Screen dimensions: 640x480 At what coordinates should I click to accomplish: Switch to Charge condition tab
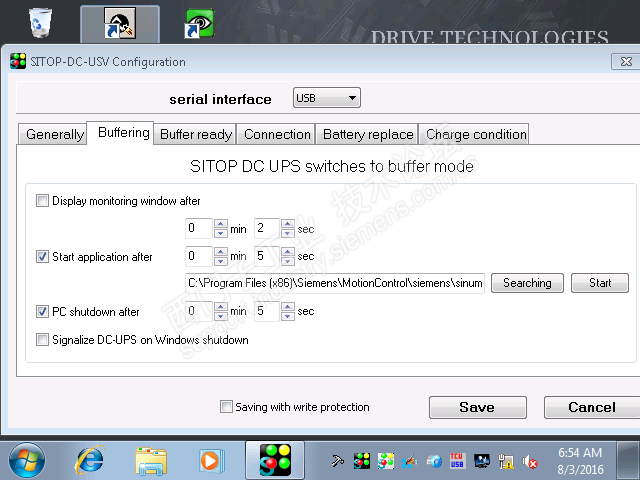476,134
